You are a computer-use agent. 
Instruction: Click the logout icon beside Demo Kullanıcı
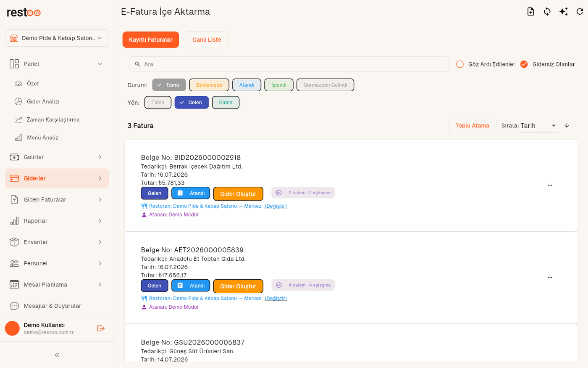[x=101, y=328]
